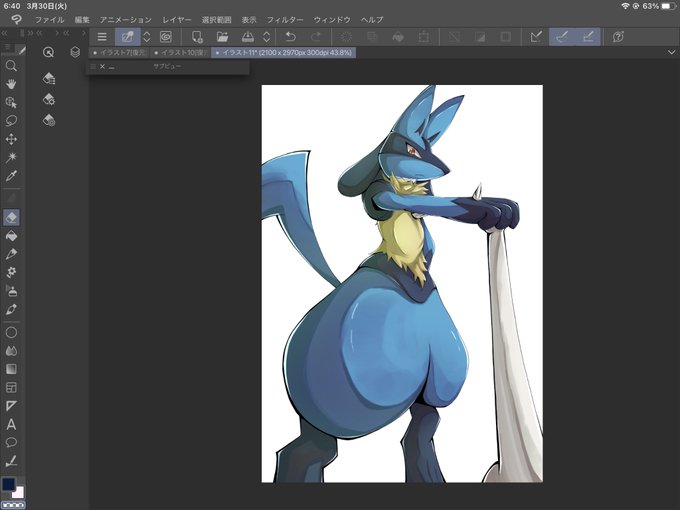Viewport: 680px width, 510px height.
Task: Click the Scale/Rotate transform icon
Action: pyautogui.click(x=424, y=37)
